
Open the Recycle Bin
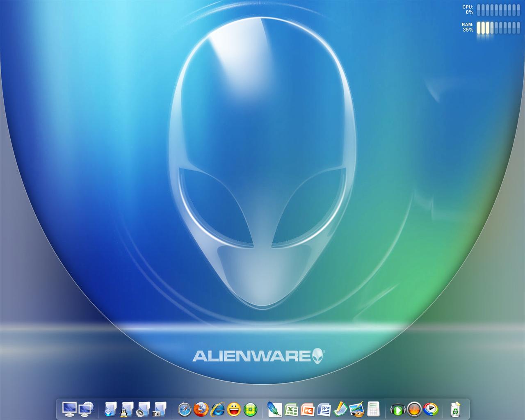tap(455, 409)
